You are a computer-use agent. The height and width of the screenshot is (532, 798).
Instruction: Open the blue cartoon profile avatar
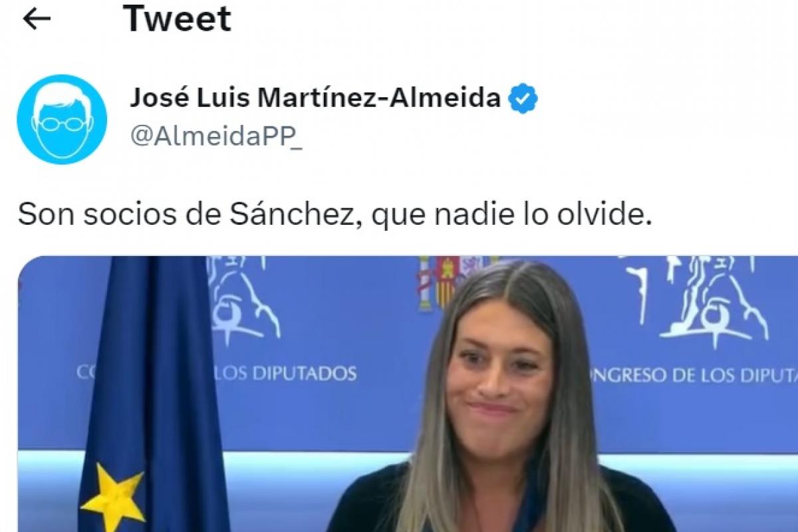click(61, 119)
